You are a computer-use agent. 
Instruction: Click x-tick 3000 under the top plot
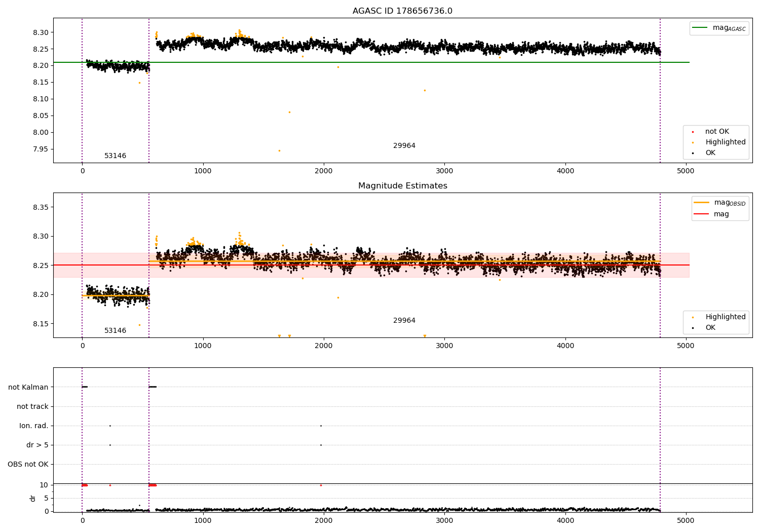coord(444,171)
